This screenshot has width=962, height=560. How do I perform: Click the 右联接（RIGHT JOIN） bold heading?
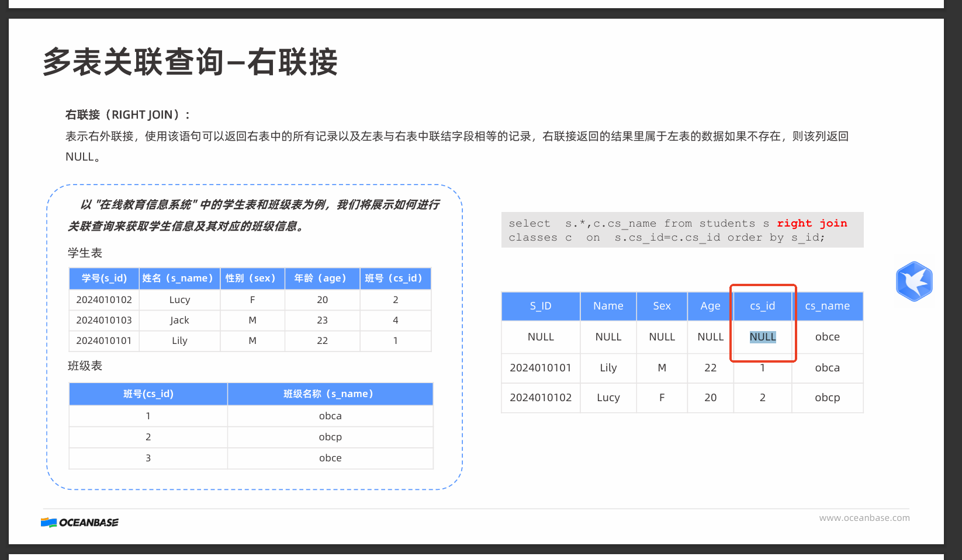[x=127, y=115]
